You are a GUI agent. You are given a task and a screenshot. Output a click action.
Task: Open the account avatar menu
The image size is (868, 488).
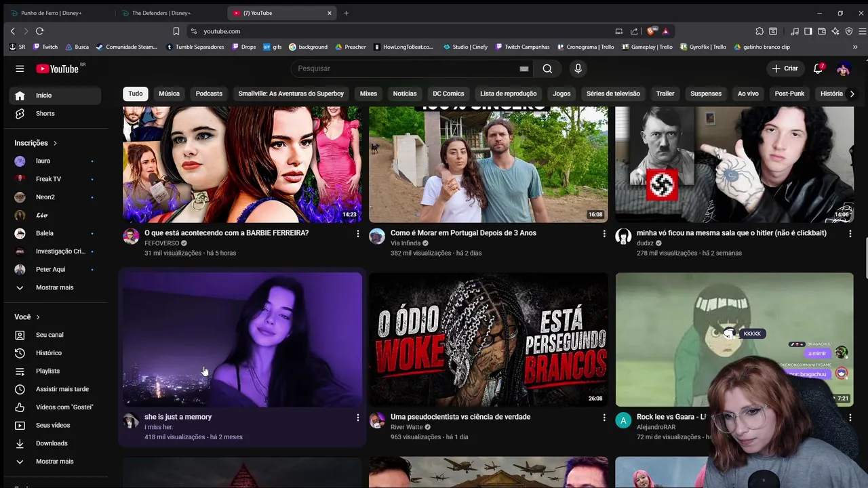point(844,68)
